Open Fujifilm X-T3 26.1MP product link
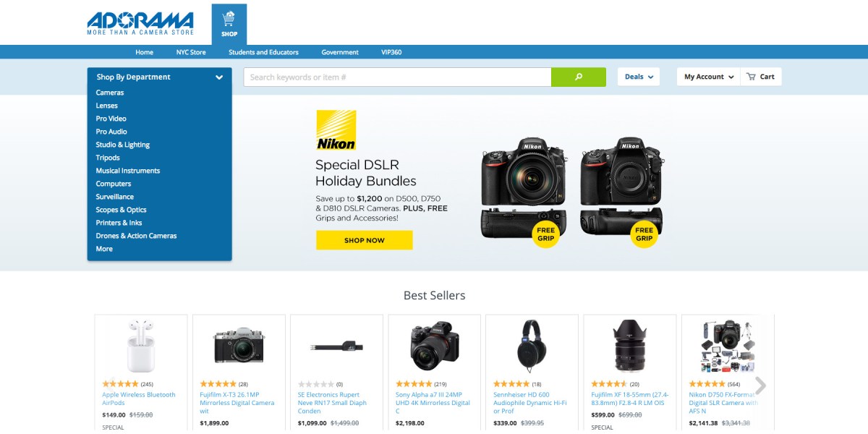This screenshot has width=868, height=434. [237, 403]
